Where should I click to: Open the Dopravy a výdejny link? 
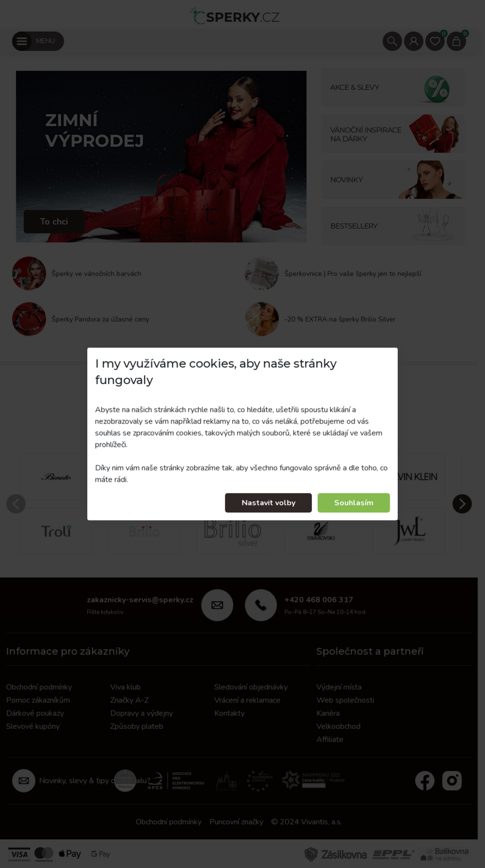point(142,713)
